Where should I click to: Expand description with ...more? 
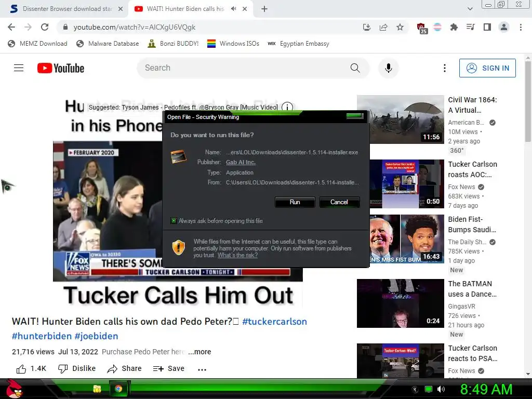pos(199,352)
